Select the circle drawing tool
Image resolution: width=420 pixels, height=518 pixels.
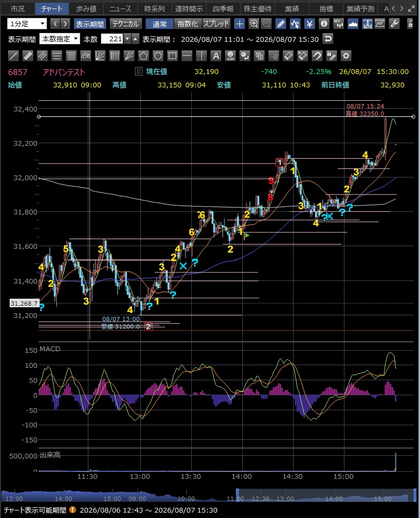coord(157,56)
